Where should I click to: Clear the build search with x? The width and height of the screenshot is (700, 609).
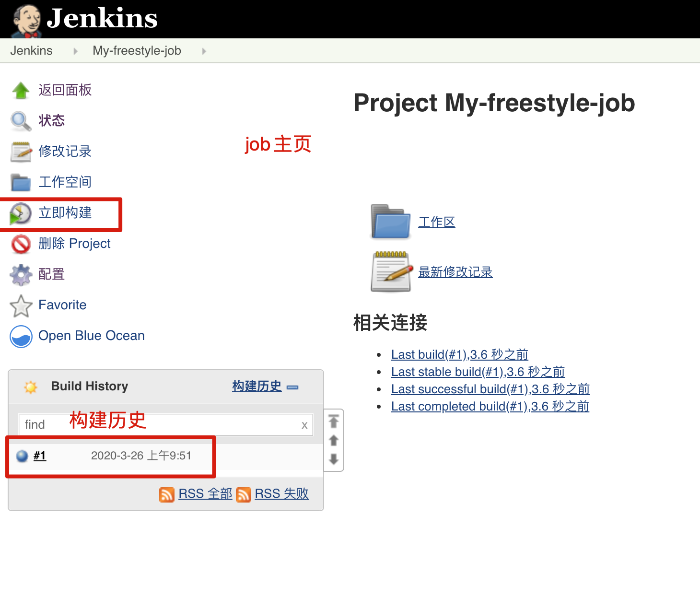pyautogui.click(x=304, y=425)
